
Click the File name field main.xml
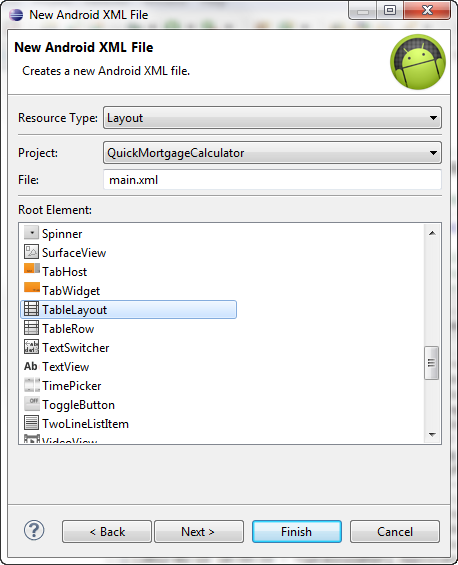click(x=272, y=179)
